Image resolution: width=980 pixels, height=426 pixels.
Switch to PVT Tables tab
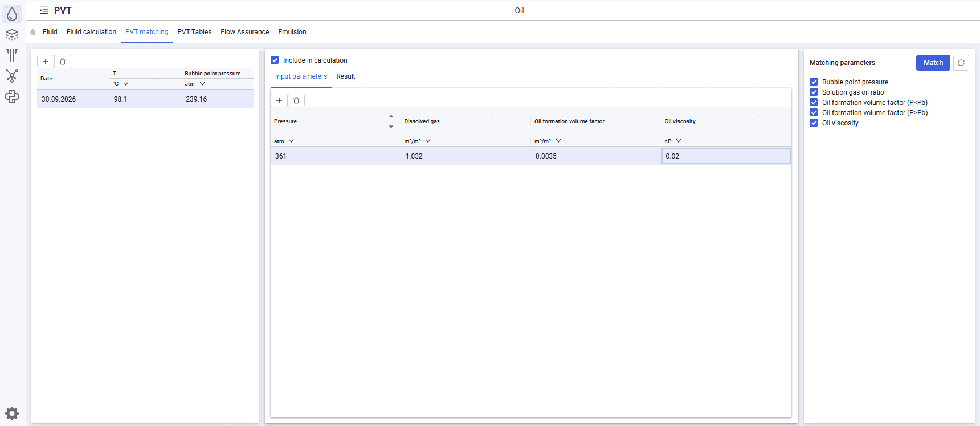[194, 32]
